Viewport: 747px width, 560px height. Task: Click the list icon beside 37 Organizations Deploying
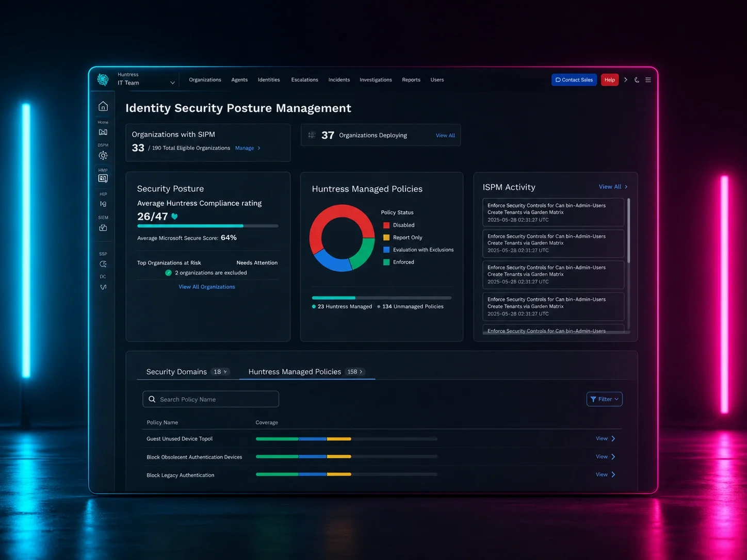point(312,135)
